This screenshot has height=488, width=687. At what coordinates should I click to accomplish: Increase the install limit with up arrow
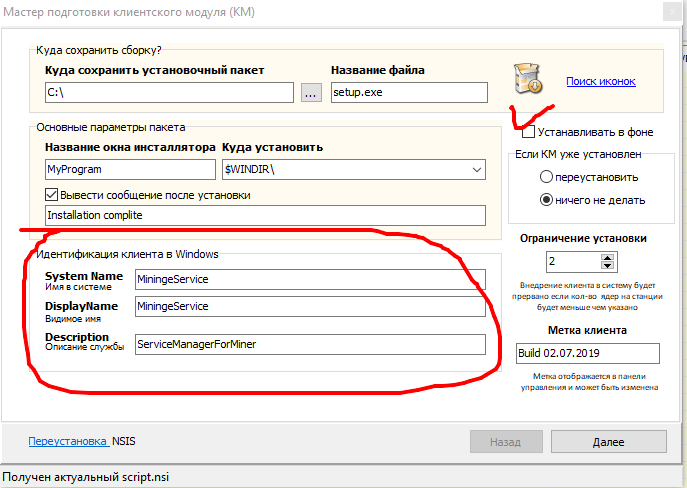tap(607, 258)
